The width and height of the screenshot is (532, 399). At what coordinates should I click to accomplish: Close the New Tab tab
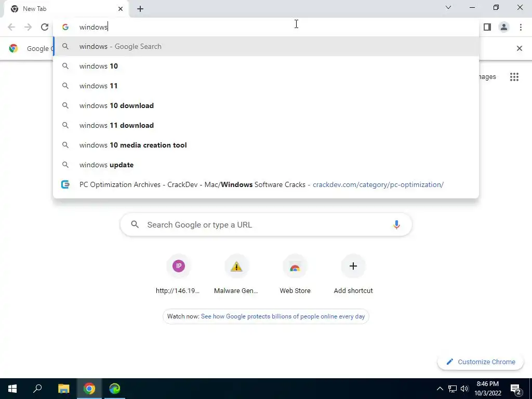(x=121, y=9)
